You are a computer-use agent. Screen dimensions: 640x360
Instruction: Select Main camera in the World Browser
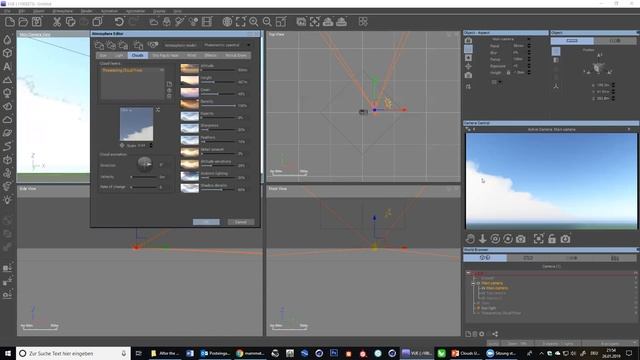492,283
